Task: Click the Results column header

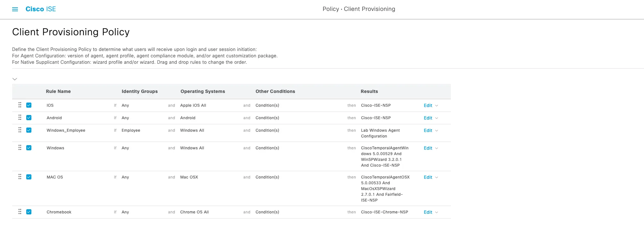Action: pos(369,91)
